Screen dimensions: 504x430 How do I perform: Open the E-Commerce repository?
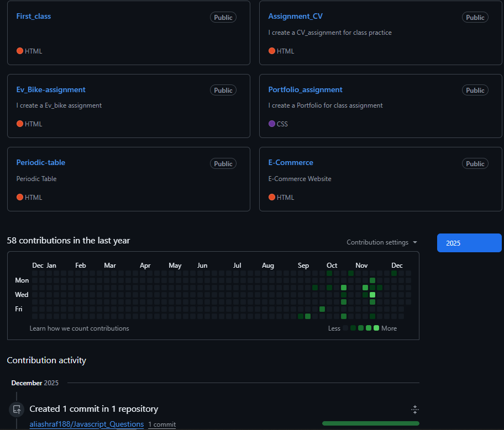[x=291, y=162]
